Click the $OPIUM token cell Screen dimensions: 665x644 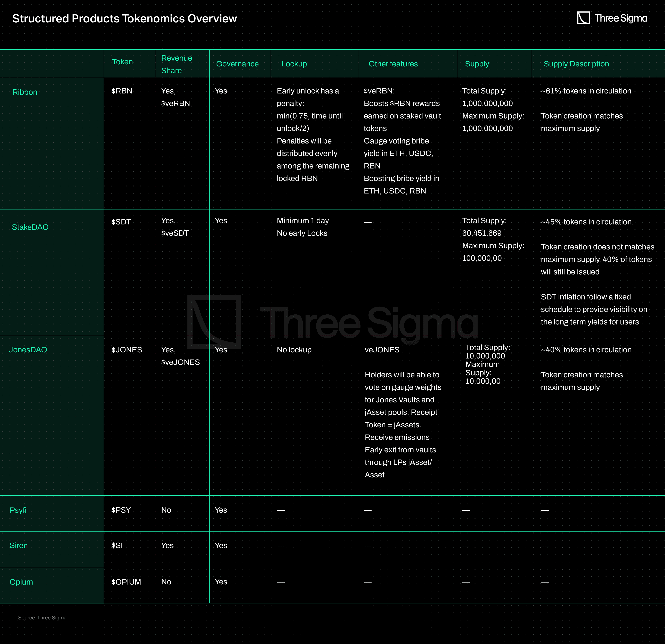point(126,582)
